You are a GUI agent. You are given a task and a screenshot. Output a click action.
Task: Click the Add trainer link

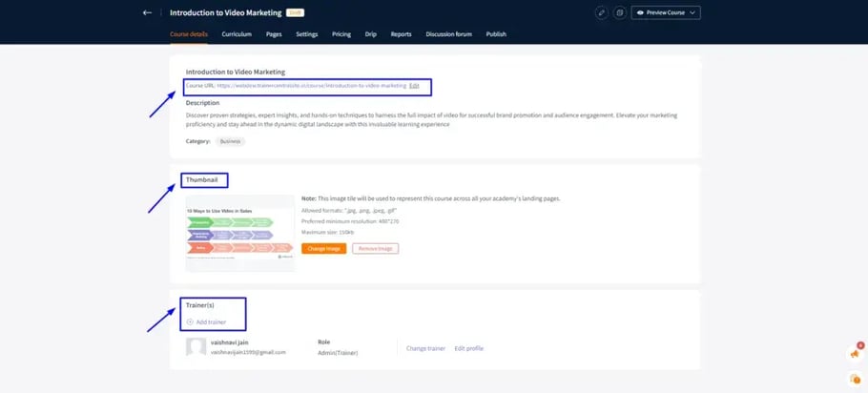(x=211, y=322)
